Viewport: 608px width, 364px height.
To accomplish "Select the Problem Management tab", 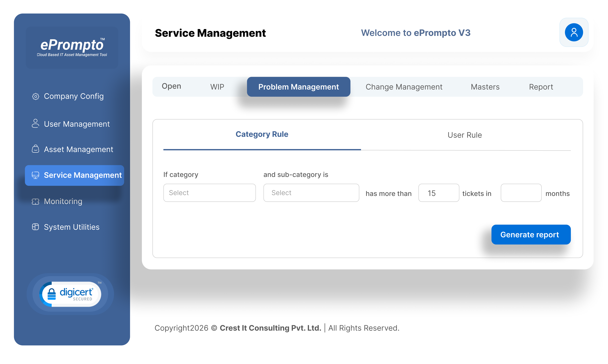I will pos(299,87).
